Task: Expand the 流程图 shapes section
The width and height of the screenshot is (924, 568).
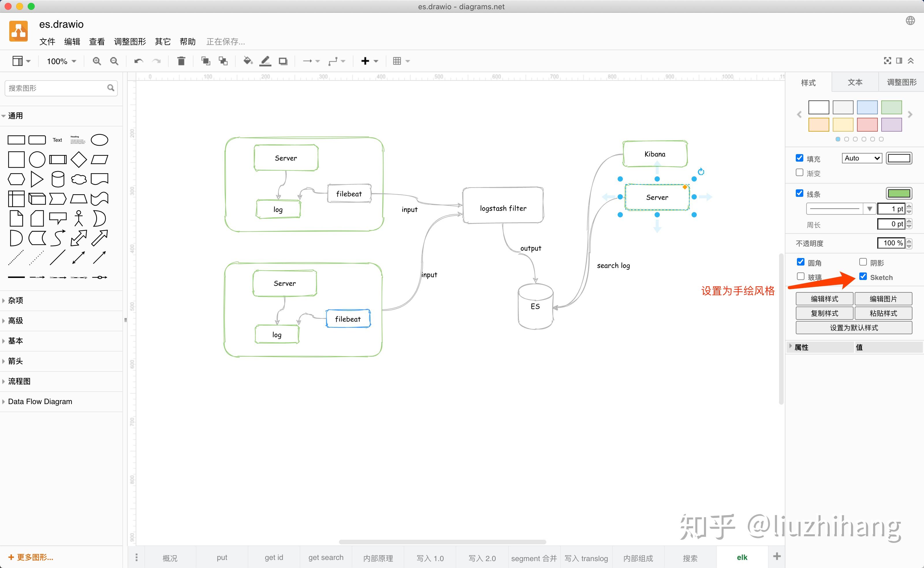Action: (20, 381)
